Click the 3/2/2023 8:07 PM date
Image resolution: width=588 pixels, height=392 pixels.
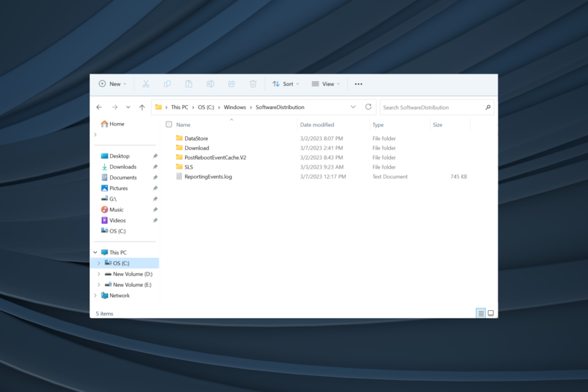(x=321, y=139)
